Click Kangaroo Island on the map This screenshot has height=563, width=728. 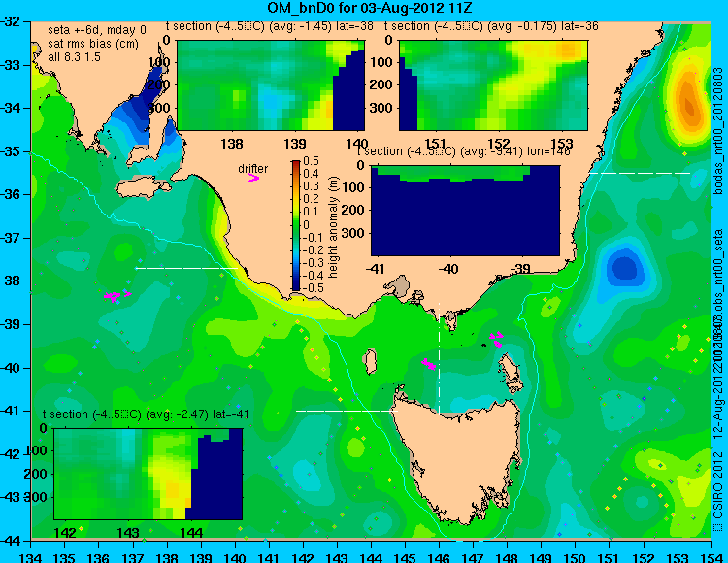click(x=142, y=187)
